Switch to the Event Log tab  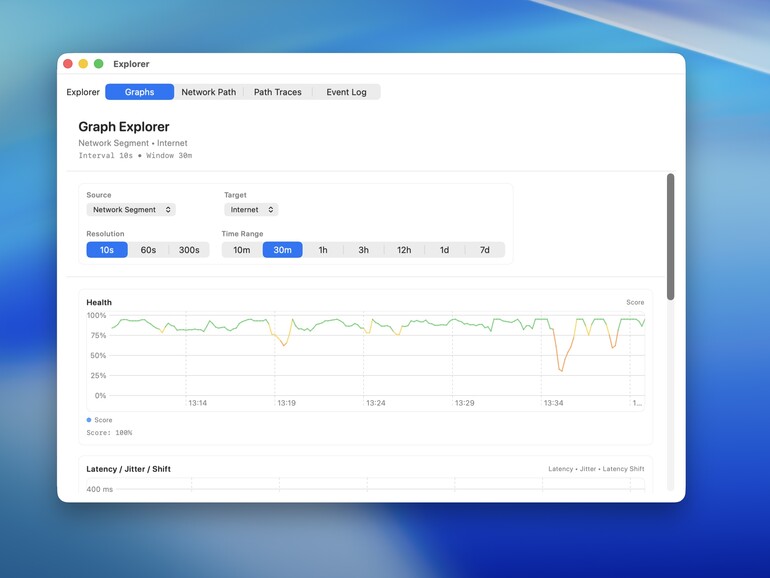[346, 92]
